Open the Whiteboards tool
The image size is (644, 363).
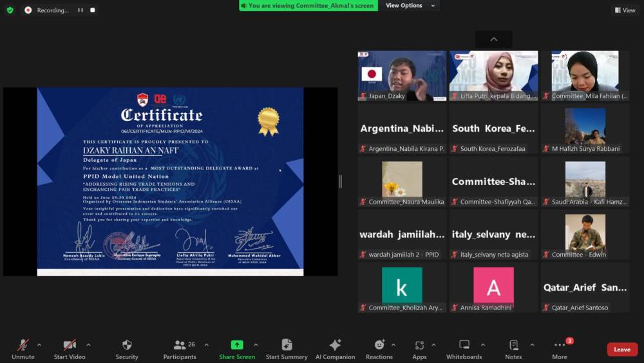coord(464,346)
